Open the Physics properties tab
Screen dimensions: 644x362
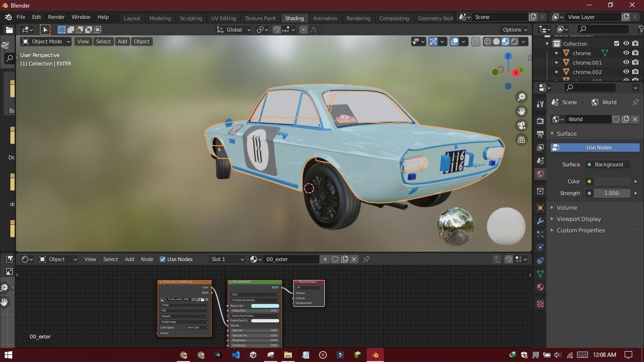(x=540, y=247)
